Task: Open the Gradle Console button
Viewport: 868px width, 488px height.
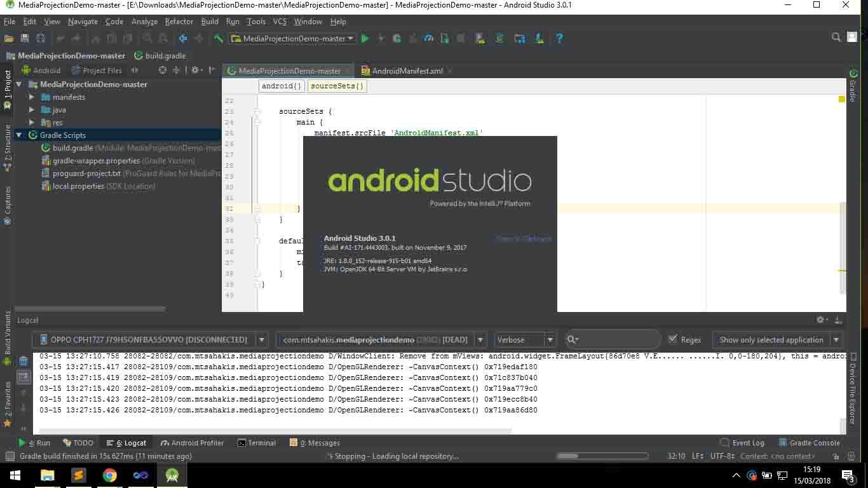Action: click(x=808, y=443)
